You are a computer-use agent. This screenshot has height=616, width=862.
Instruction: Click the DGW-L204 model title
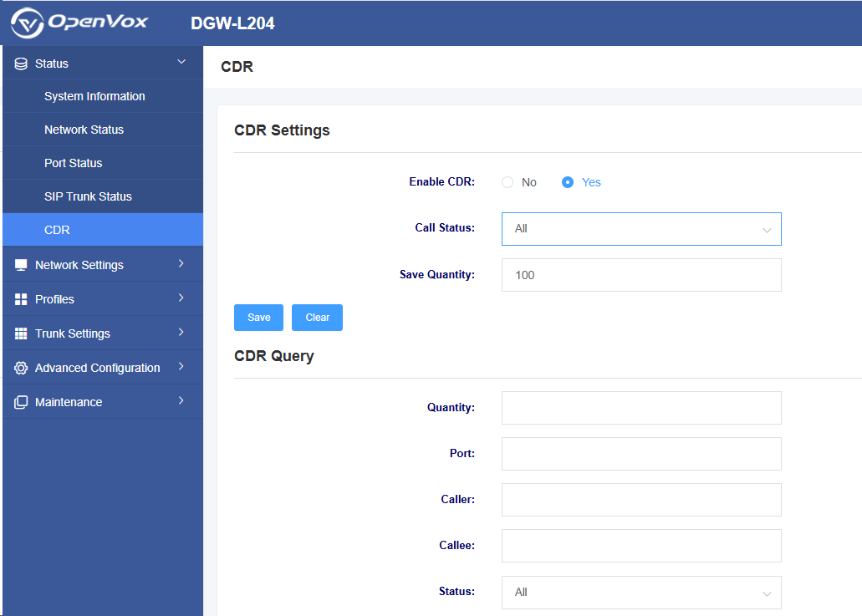[x=232, y=23]
